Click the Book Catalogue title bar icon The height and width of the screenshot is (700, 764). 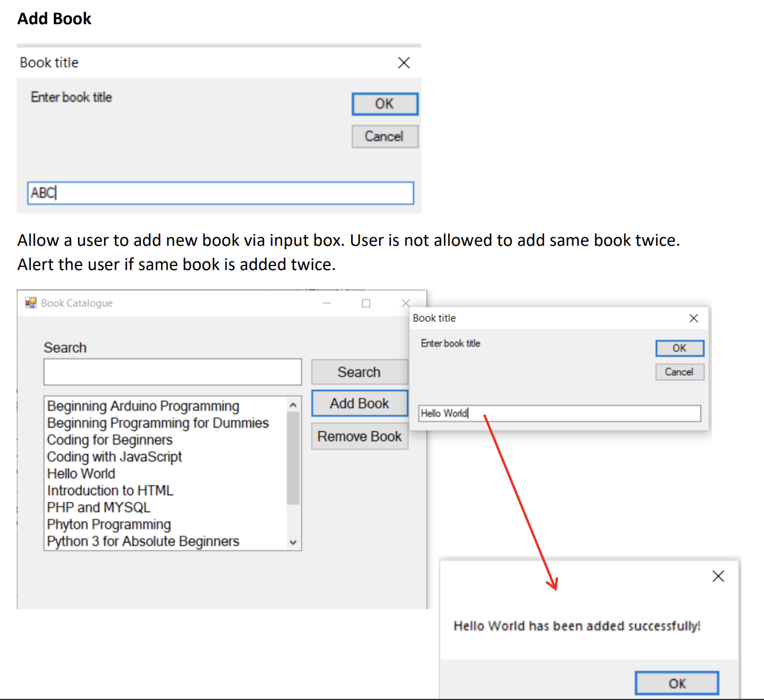(29, 302)
